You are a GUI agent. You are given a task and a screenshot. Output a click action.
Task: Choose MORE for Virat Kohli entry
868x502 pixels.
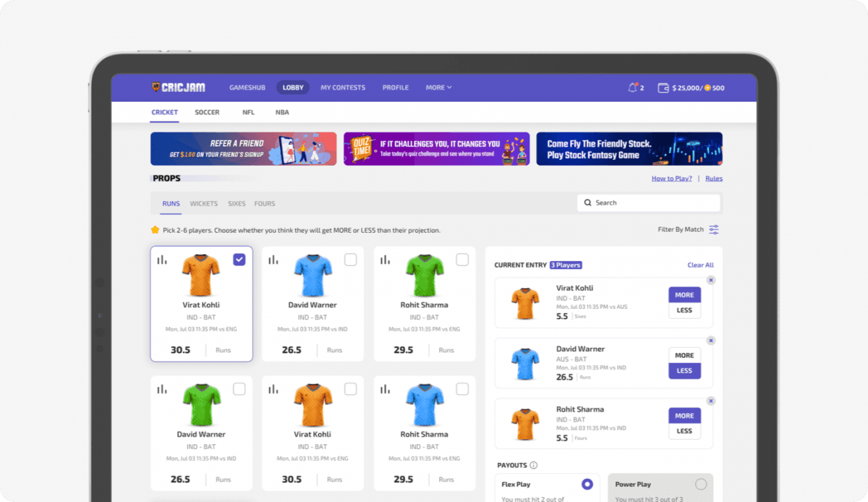pos(684,295)
